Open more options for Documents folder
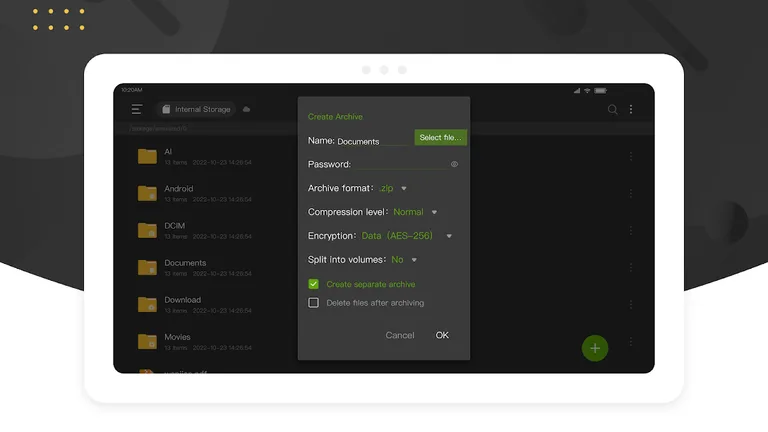The width and height of the screenshot is (768, 432). [631, 267]
